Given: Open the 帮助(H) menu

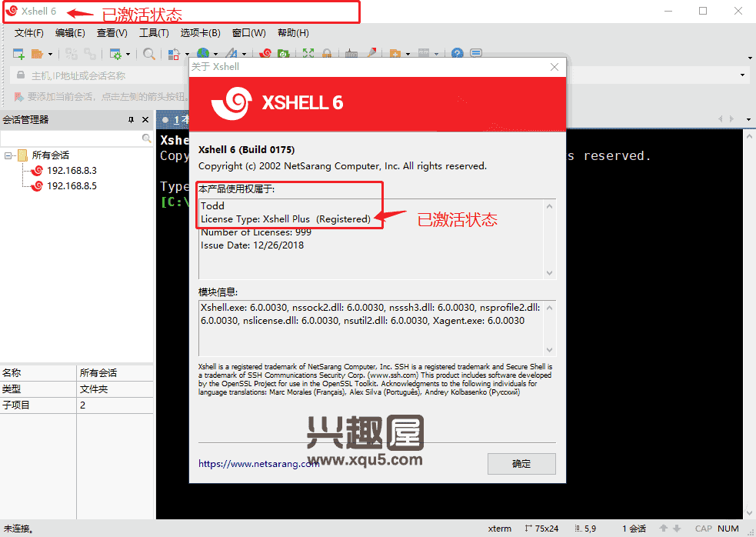Looking at the screenshot, I should coord(293,33).
